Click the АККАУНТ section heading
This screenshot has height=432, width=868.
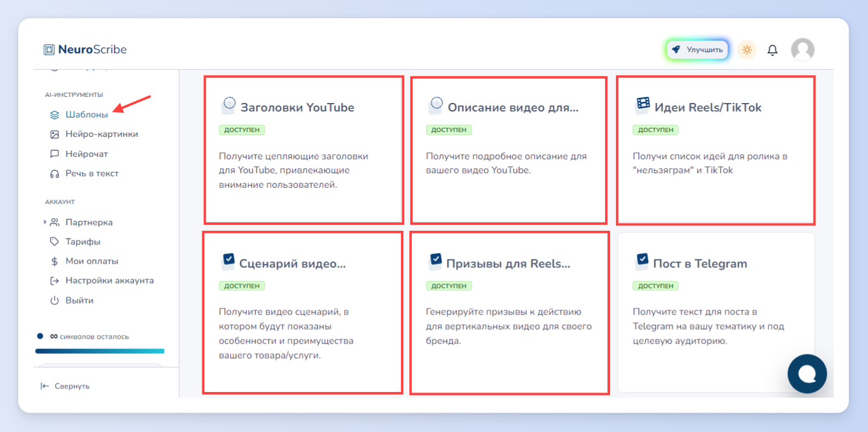tap(60, 202)
